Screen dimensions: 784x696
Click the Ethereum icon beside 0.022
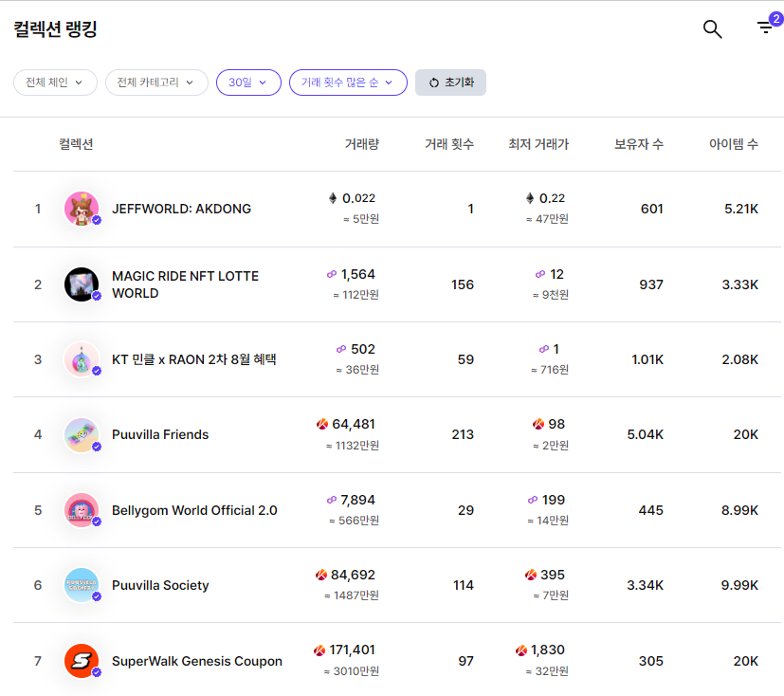click(x=333, y=198)
